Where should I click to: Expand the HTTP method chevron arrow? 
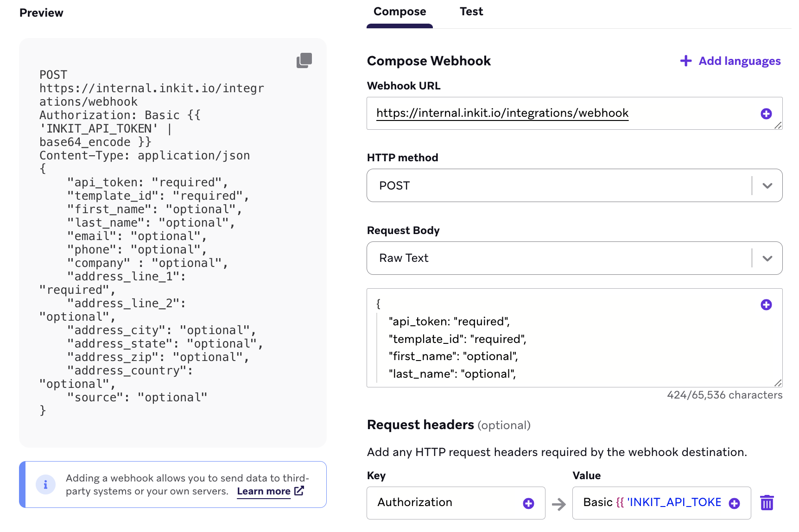pyautogui.click(x=767, y=186)
